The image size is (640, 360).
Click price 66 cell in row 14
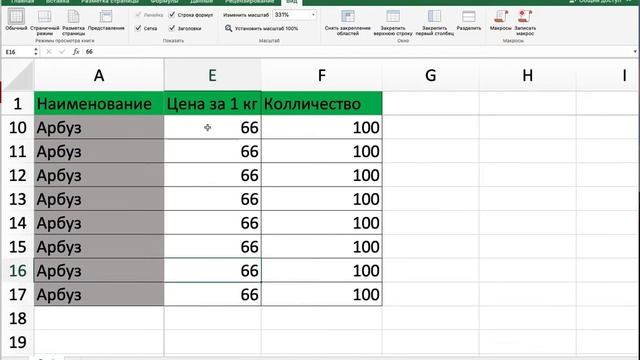[213, 223]
